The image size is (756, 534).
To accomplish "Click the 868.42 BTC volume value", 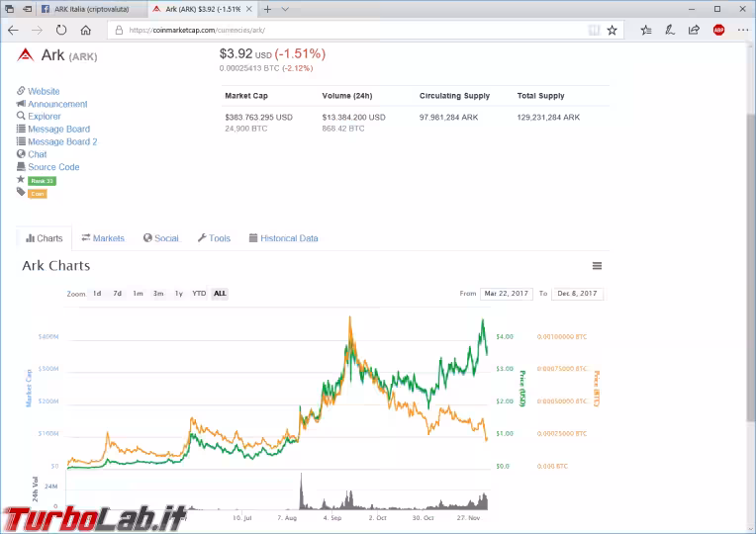I will (343, 129).
